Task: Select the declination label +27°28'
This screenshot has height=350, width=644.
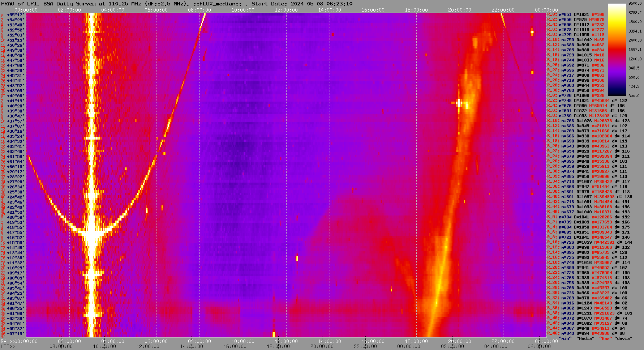Action: pos(15,182)
